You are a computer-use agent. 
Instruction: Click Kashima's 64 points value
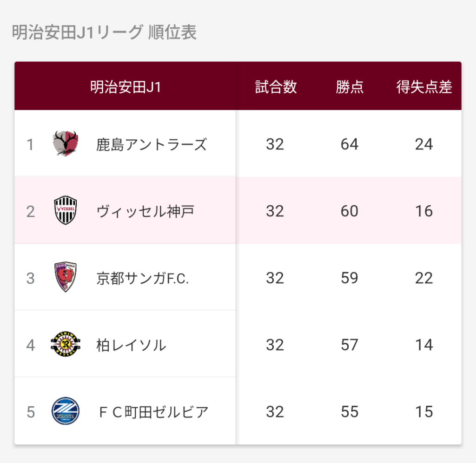coord(350,144)
